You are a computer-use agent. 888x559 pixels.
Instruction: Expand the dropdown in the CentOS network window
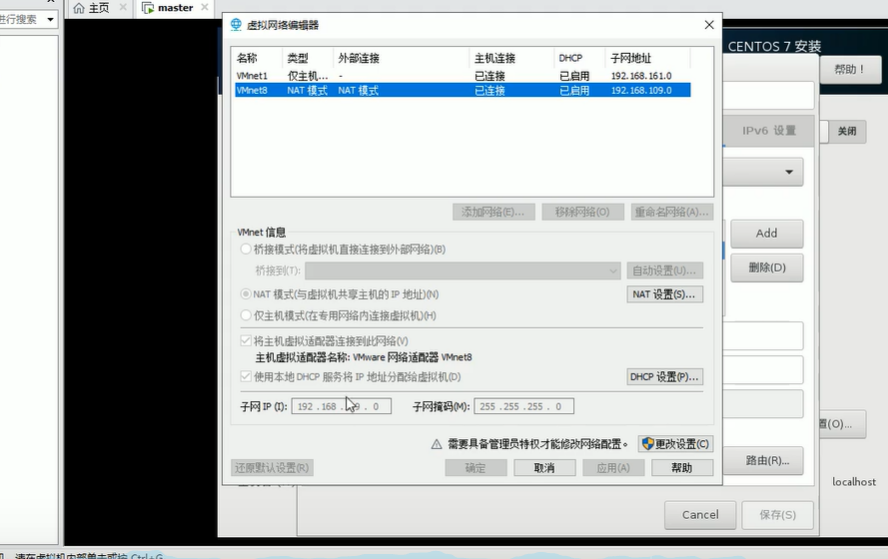tap(789, 172)
